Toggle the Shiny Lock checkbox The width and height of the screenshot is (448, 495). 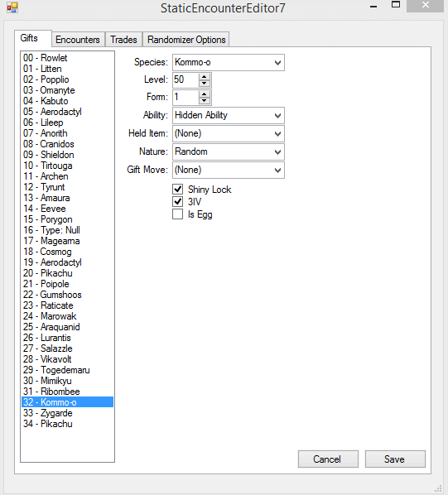pos(178,189)
